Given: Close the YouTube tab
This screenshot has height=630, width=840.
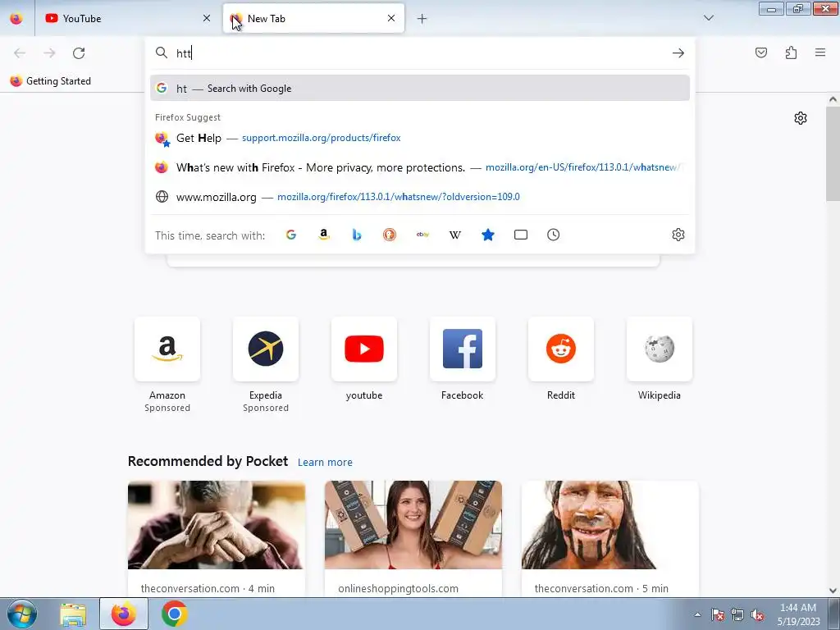Looking at the screenshot, I should (206, 18).
